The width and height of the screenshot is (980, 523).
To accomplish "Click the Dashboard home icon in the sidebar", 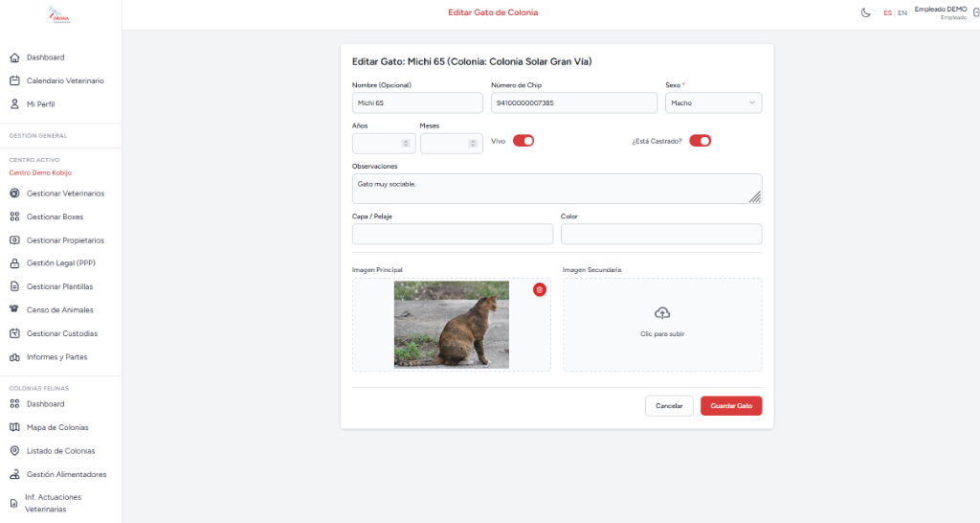I will [14, 57].
